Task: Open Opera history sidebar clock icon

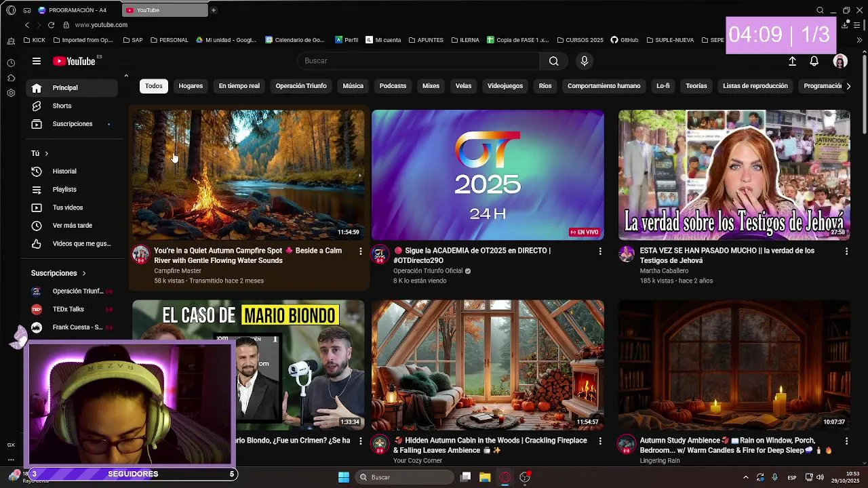Action: (x=11, y=63)
